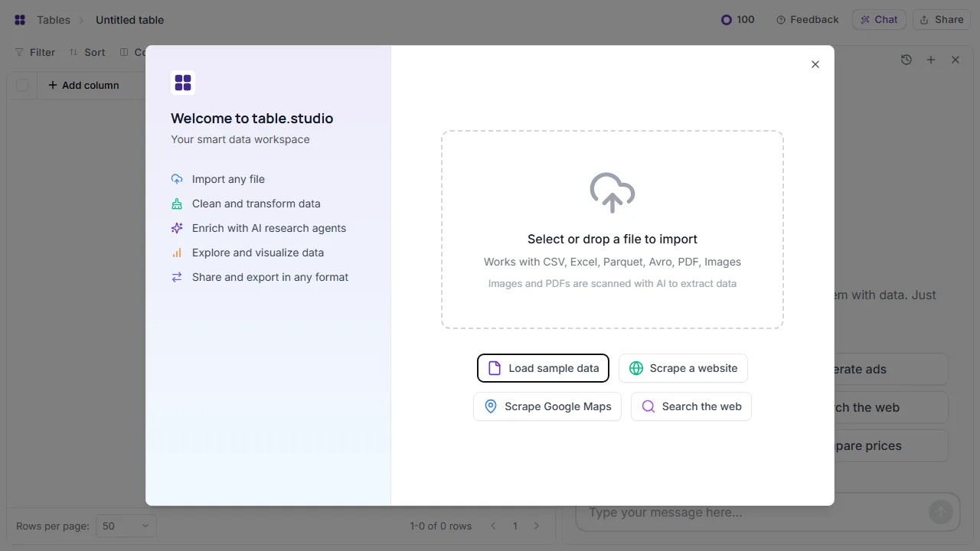Click Search the web
Viewport: 980px width, 551px height.
pyautogui.click(x=691, y=406)
